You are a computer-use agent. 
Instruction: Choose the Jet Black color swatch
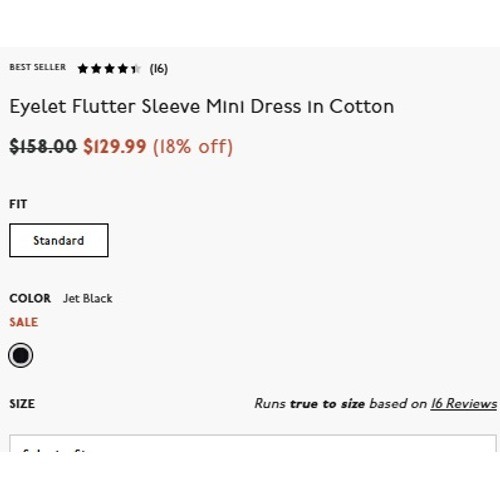tap(21, 355)
